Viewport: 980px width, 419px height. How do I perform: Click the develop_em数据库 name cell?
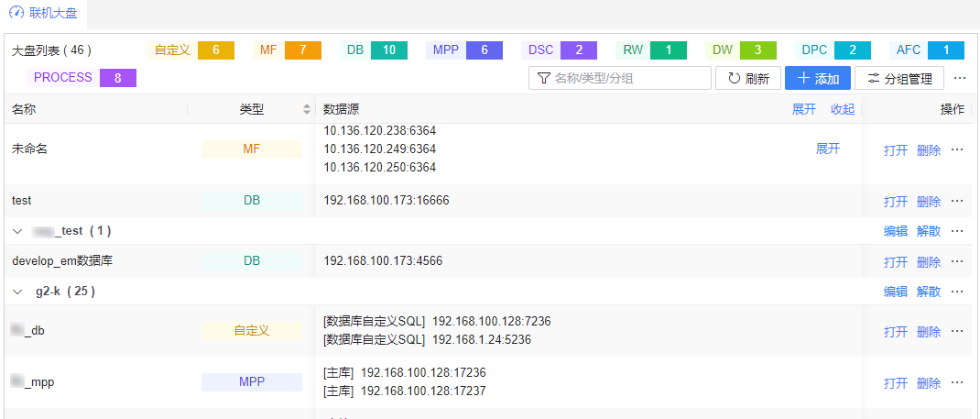tap(62, 260)
